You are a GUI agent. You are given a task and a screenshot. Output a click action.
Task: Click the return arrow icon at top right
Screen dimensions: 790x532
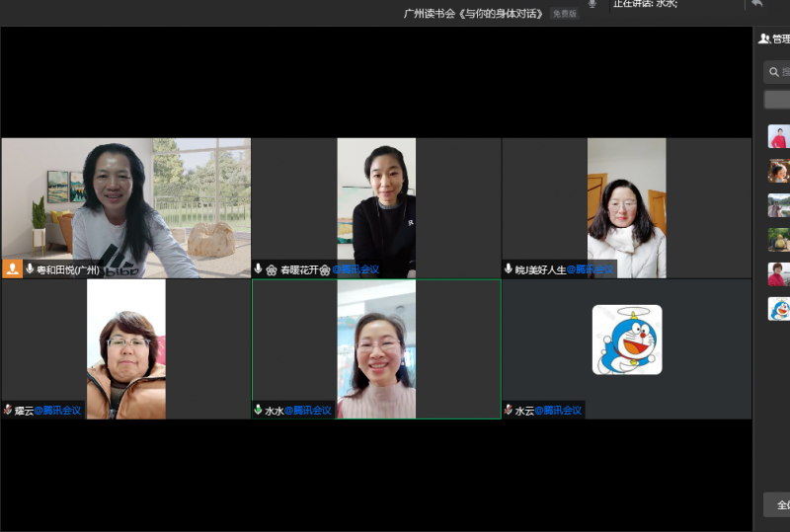[757, 4]
